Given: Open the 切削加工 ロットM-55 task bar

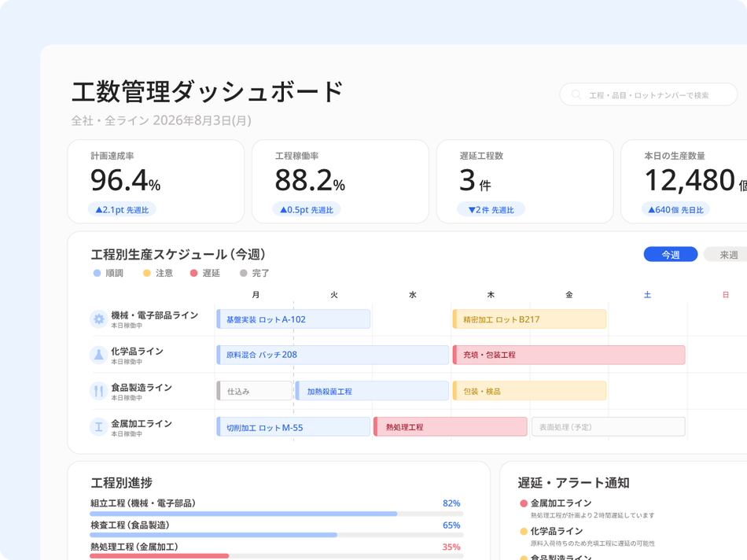Looking at the screenshot, I should (293, 427).
